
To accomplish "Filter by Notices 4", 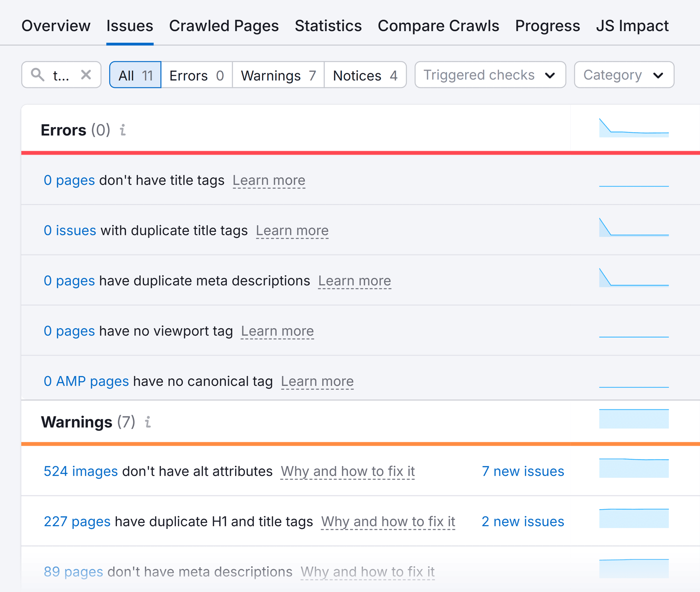I will coord(365,75).
